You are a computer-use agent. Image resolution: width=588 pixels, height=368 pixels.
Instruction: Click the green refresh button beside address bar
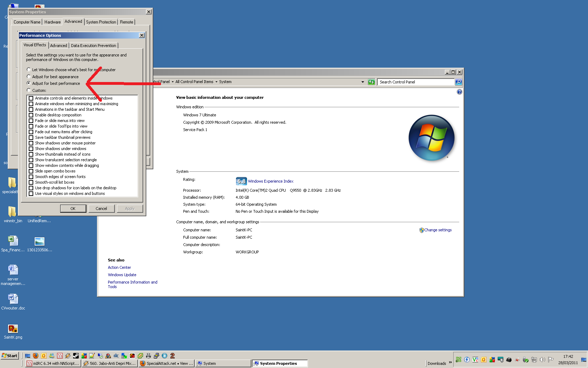point(371,82)
